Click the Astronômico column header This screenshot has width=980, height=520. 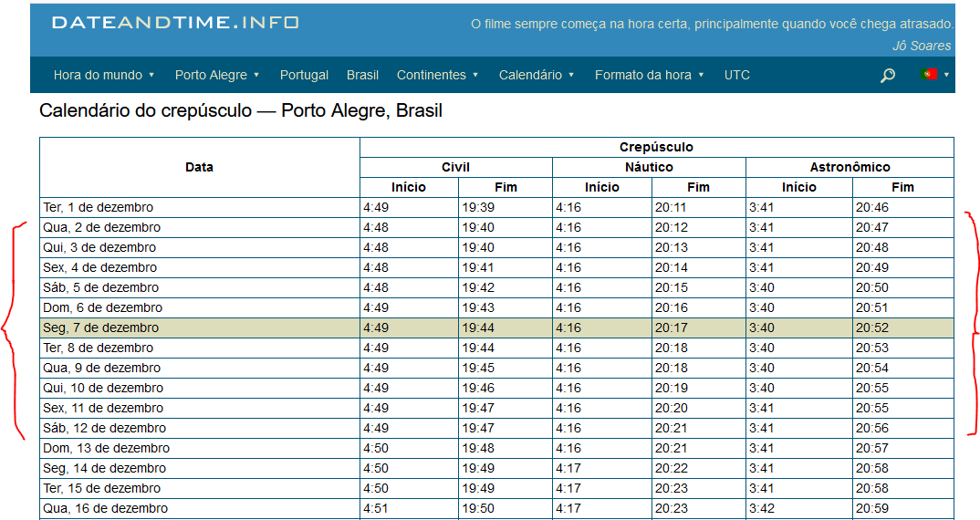coord(850,167)
